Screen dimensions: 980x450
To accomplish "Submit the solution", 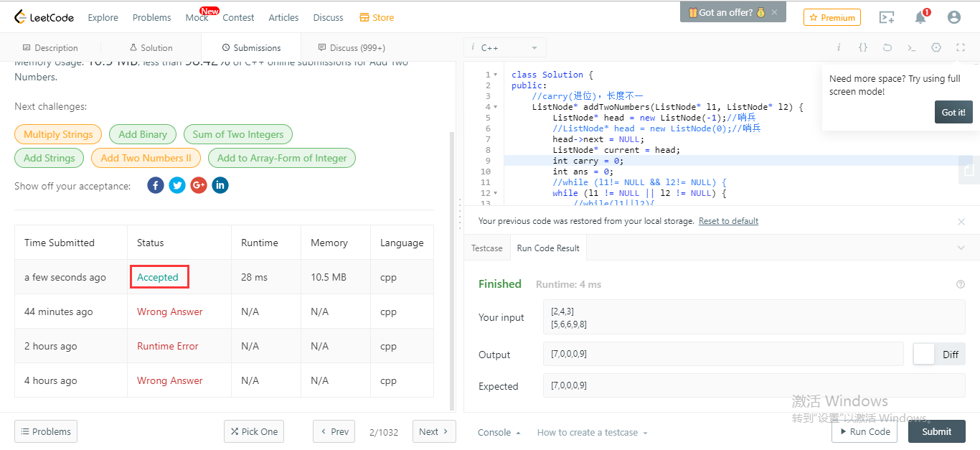I will click(937, 431).
